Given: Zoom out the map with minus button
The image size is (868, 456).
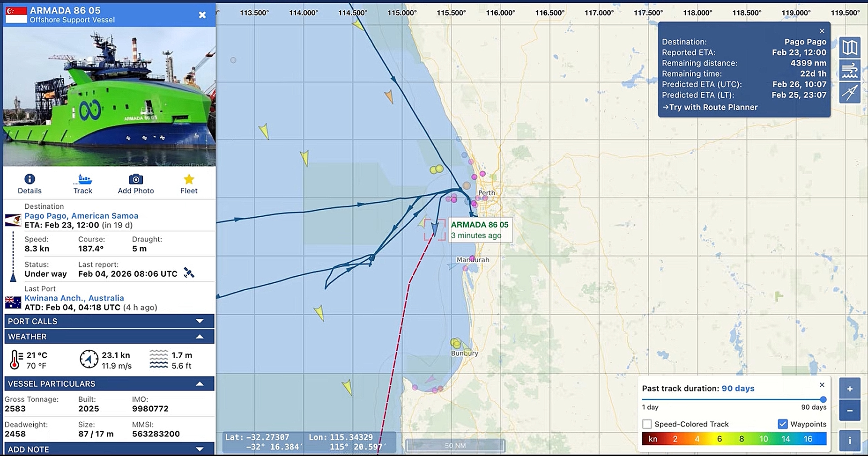Looking at the screenshot, I should tap(850, 411).
